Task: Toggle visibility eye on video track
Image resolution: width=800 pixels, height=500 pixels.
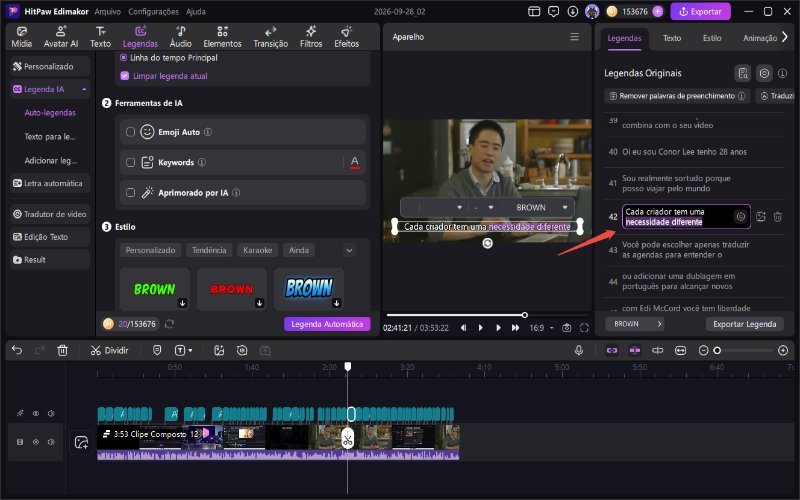Action: pyautogui.click(x=36, y=442)
